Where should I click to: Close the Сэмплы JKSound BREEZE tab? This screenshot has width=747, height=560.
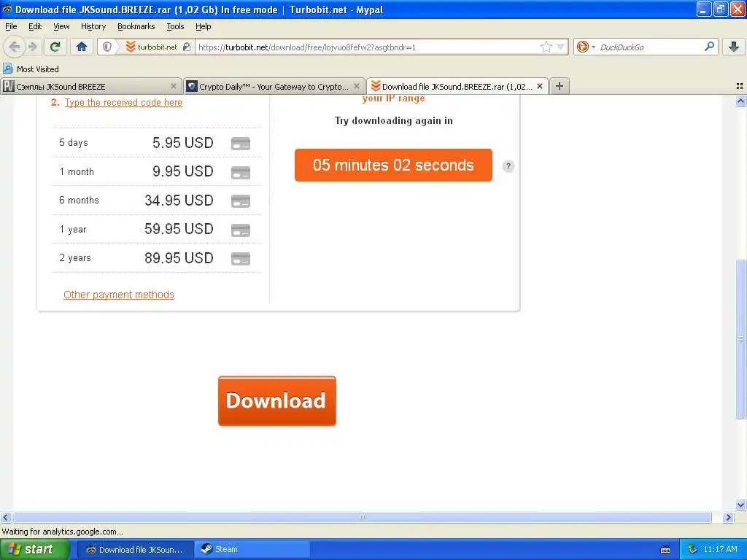[x=174, y=86]
